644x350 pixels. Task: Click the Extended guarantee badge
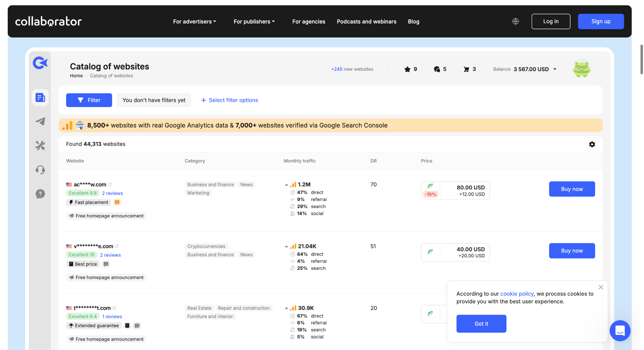click(x=94, y=326)
